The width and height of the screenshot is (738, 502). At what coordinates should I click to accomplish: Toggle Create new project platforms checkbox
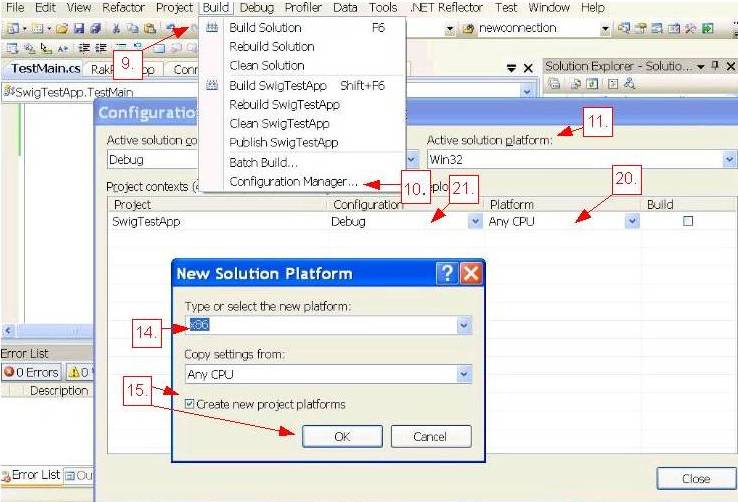(192, 404)
